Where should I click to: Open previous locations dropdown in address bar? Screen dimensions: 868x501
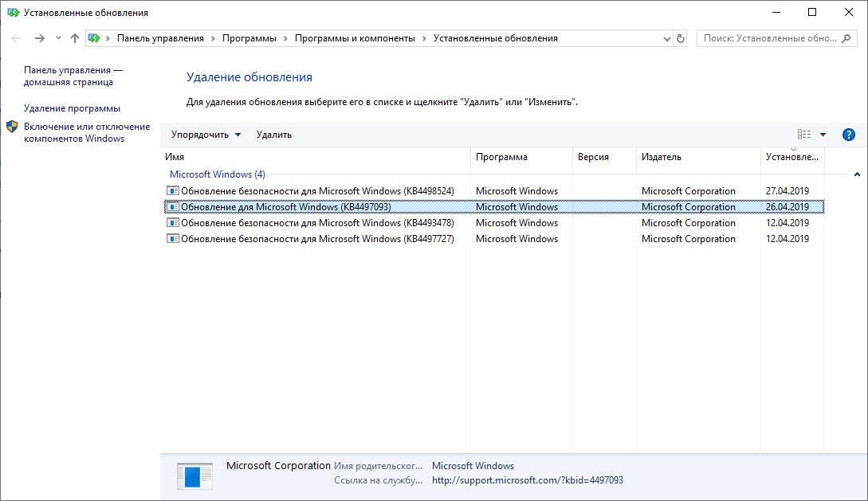coord(666,39)
